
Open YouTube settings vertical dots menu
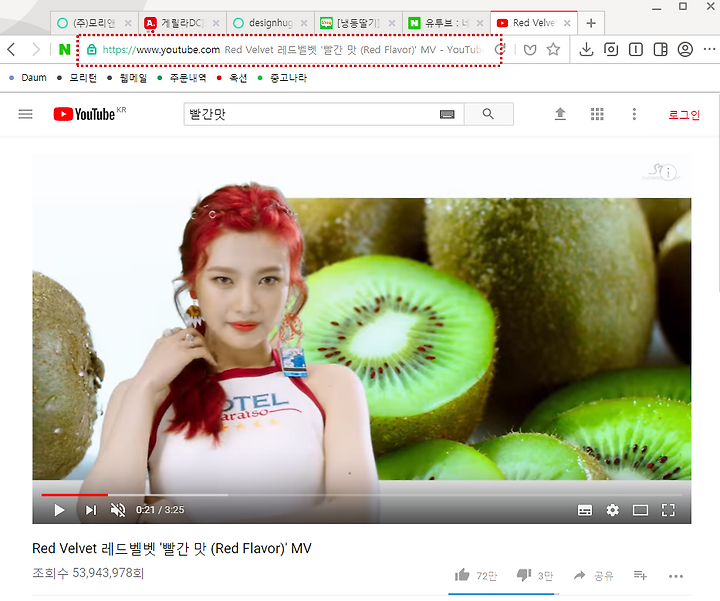coord(634,114)
